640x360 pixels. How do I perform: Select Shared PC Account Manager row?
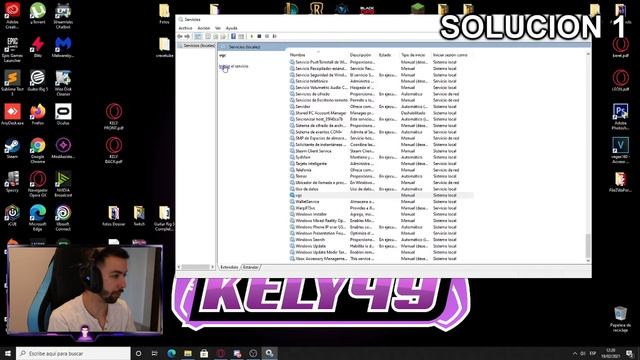(381, 113)
